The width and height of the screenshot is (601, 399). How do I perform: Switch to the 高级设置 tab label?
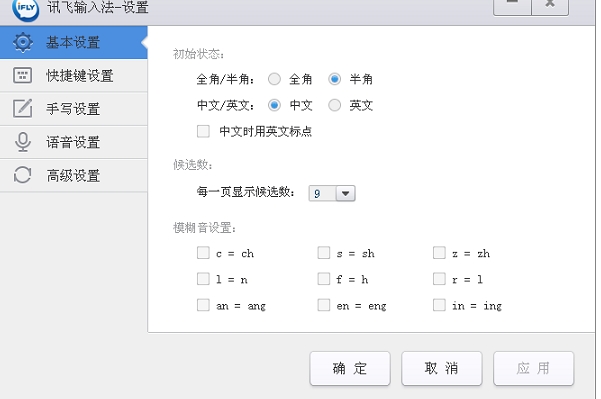(x=73, y=176)
